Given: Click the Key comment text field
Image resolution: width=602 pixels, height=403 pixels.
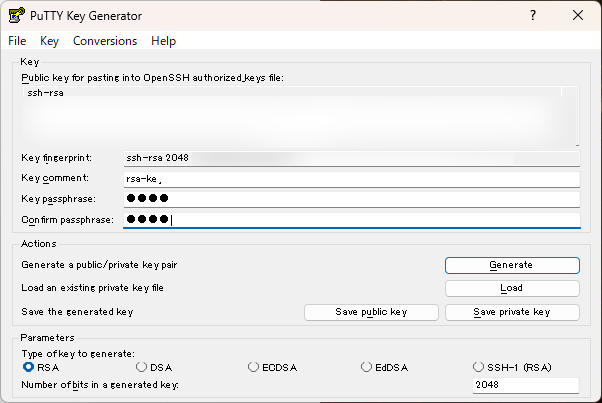Looking at the screenshot, I should click(350, 179).
